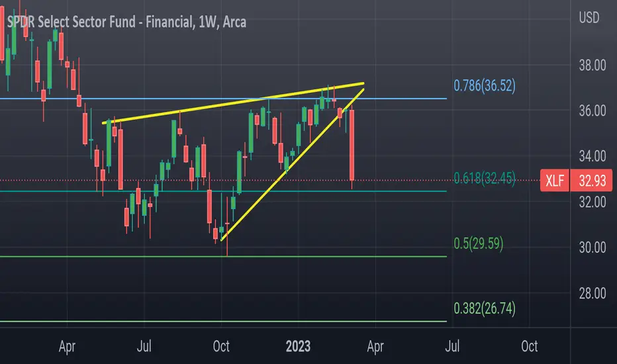The height and width of the screenshot is (364, 617).
Task: Click the first Jul label on time axis
Action: coord(144,346)
